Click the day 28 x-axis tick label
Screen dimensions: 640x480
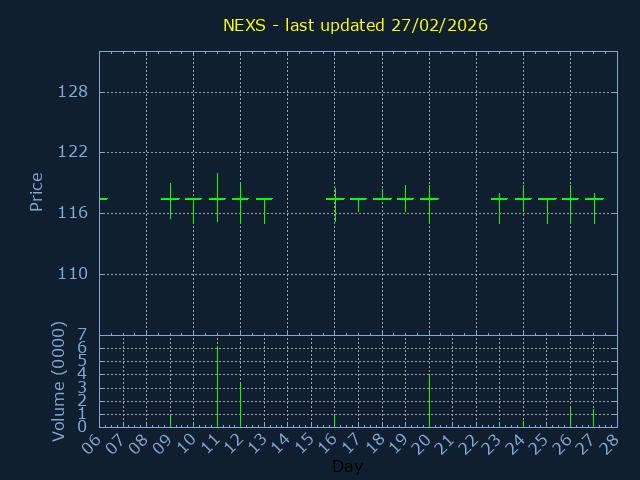608,443
